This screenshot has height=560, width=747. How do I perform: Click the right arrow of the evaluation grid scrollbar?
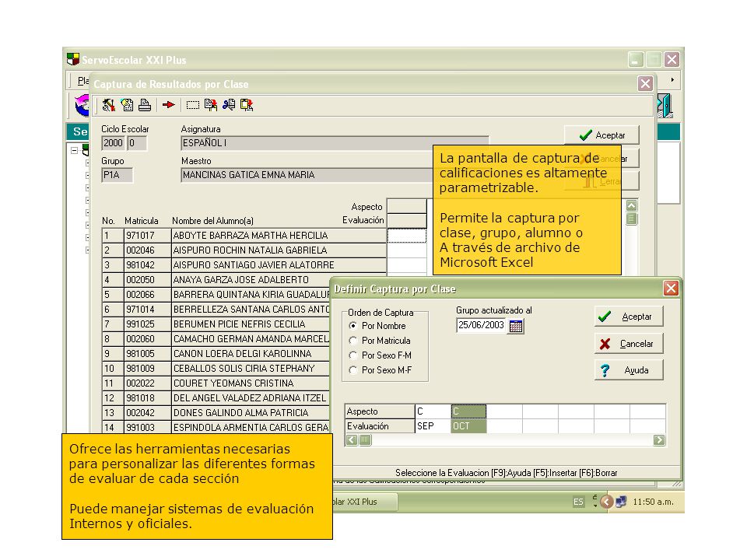pyautogui.click(x=659, y=440)
